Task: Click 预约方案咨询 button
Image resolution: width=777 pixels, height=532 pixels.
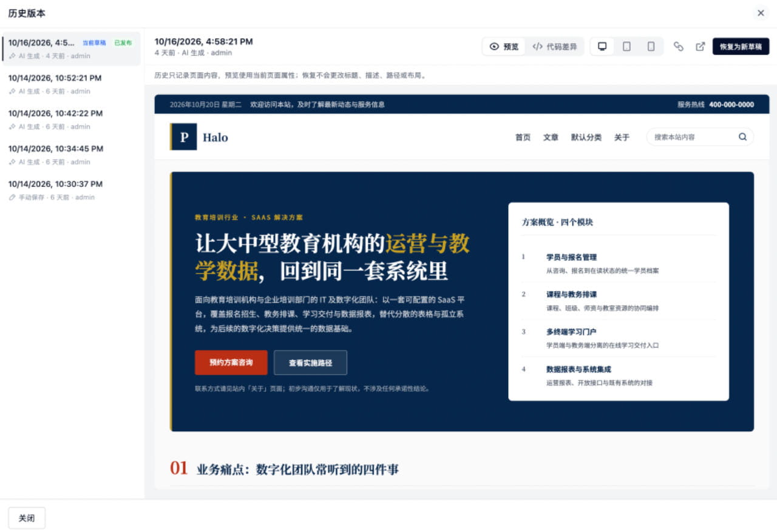Action: (231, 363)
